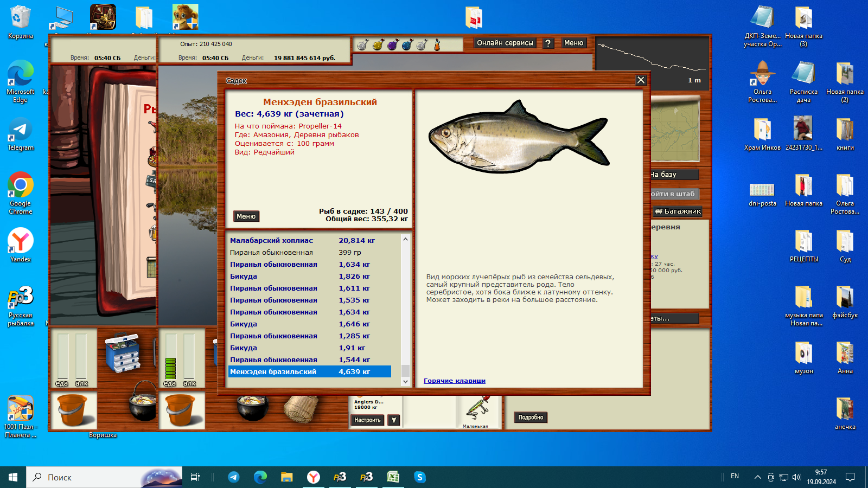Select Менхэден бразильский 4,639 кг row
The image size is (868, 488).
(x=310, y=371)
